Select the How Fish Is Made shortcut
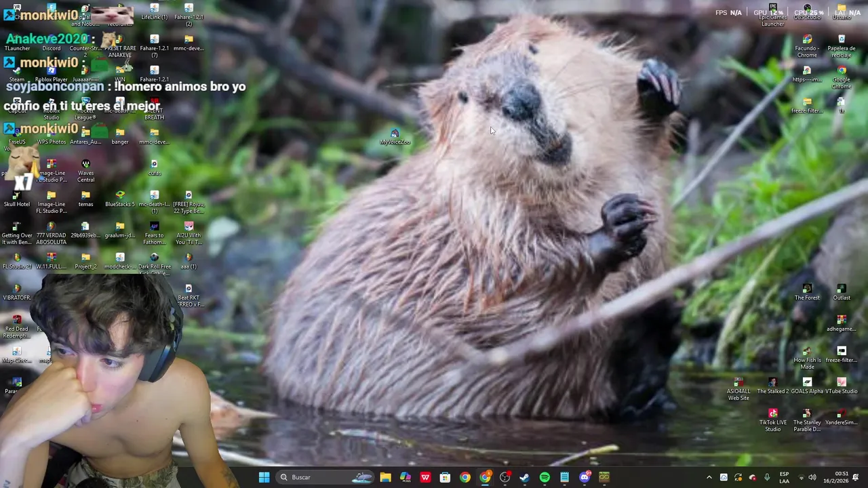The height and width of the screenshot is (488, 868). (807, 358)
